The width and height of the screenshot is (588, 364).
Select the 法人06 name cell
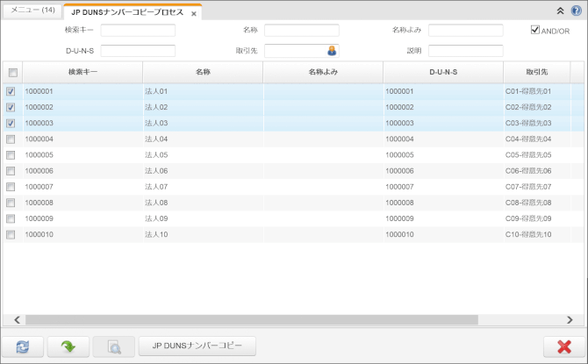pos(203,171)
